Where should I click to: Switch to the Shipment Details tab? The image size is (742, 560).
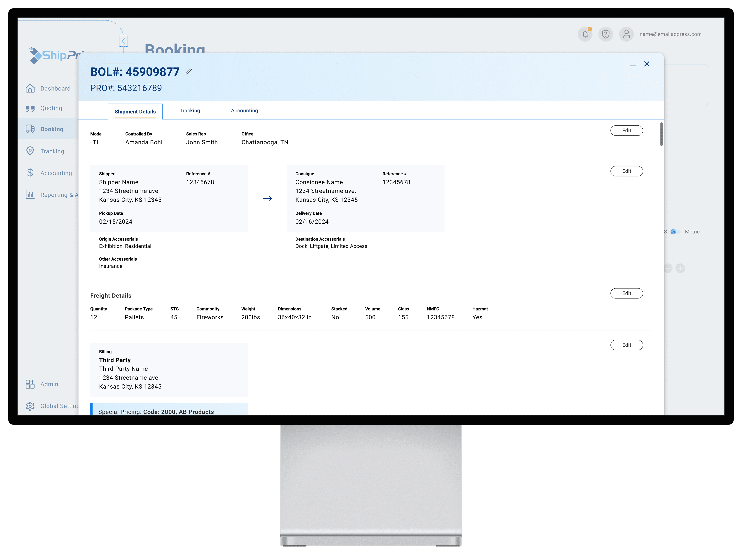pyautogui.click(x=135, y=111)
